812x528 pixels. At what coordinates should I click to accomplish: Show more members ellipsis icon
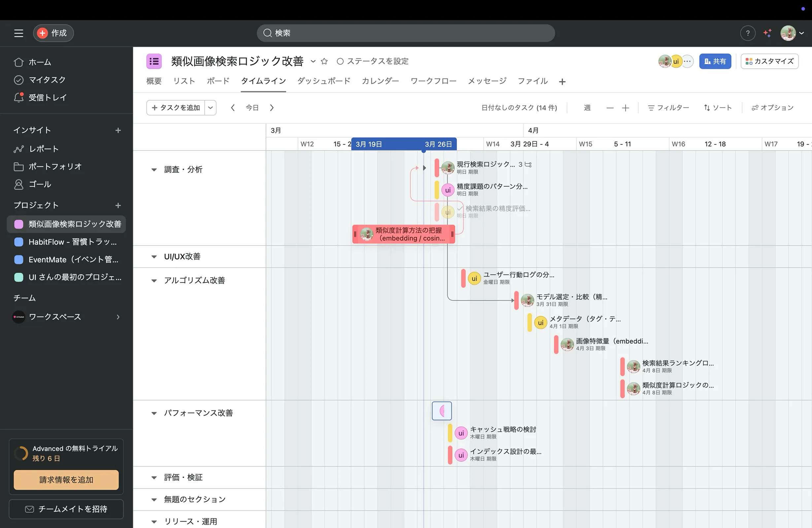pyautogui.click(x=688, y=61)
